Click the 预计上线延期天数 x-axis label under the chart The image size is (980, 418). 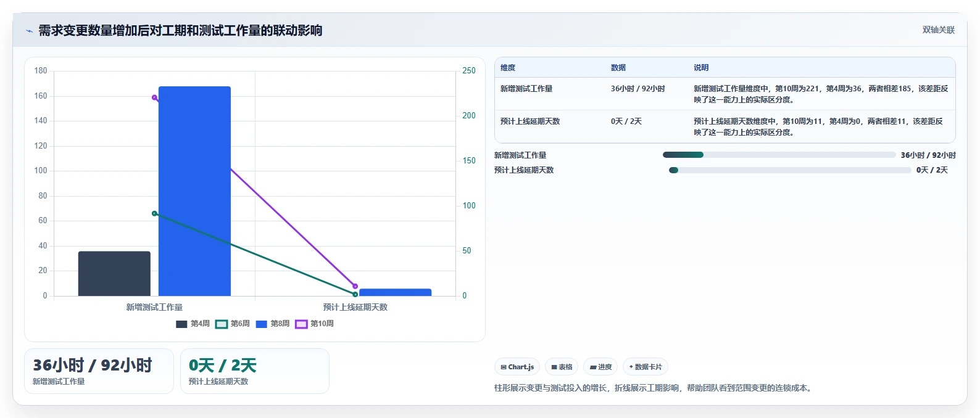tap(355, 307)
